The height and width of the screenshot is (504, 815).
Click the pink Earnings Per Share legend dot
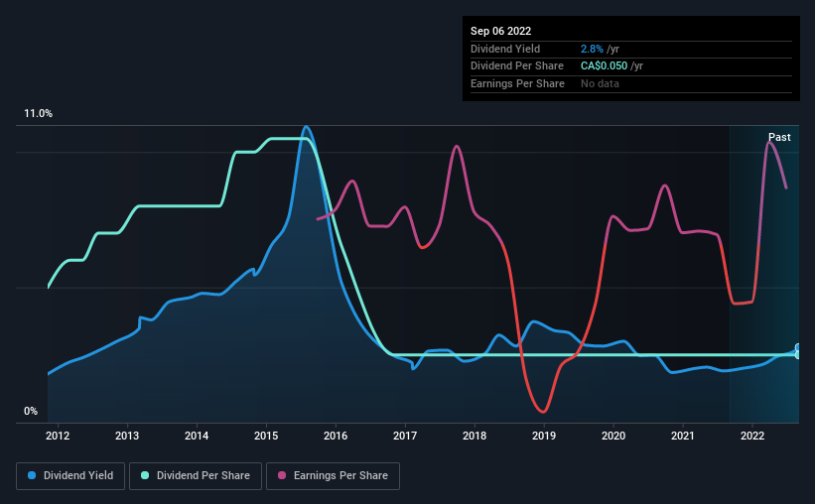click(282, 475)
